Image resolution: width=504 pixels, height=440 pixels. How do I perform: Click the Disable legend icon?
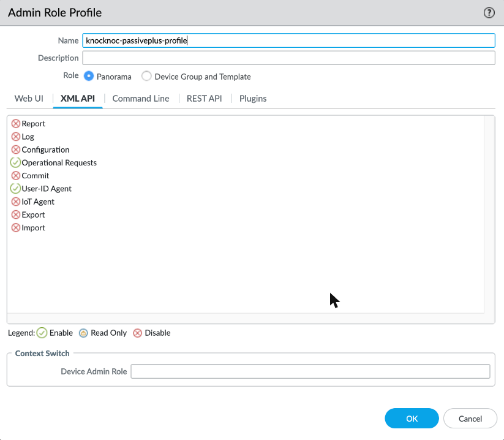coord(138,333)
